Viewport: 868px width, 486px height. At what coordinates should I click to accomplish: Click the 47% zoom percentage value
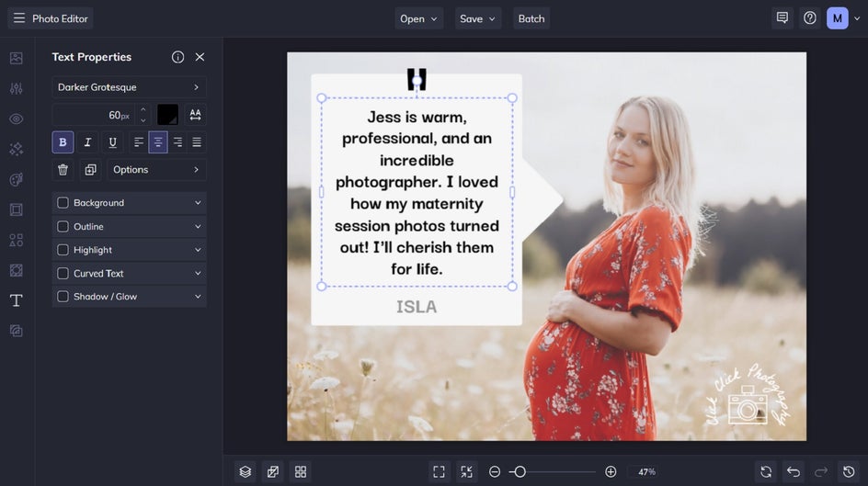tap(646, 471)
